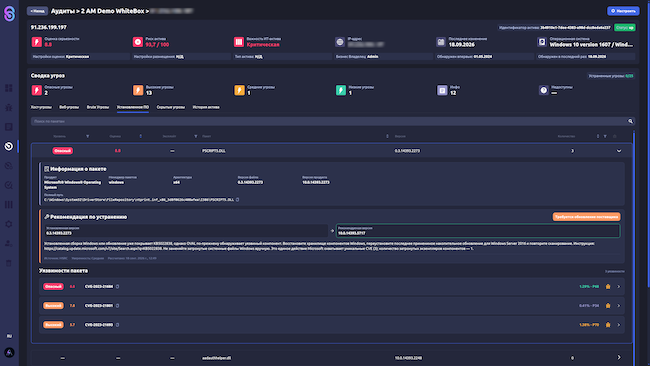Collapse the PSCRIPT5.DLL row chevron

619,151
